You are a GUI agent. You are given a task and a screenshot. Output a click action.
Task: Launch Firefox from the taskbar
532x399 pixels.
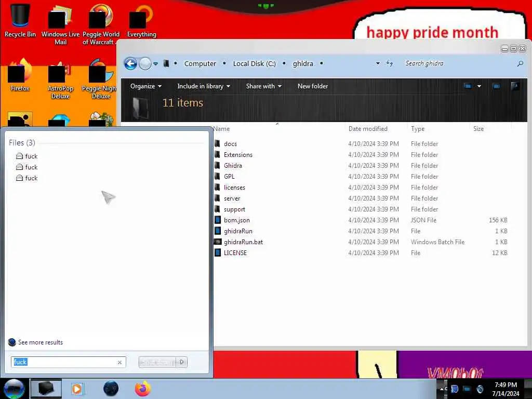click(x=142, y=389)
